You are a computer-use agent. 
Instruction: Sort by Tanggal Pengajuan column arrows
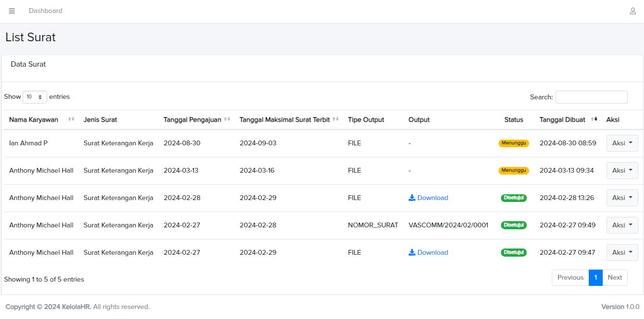click(x=227, y=119)
